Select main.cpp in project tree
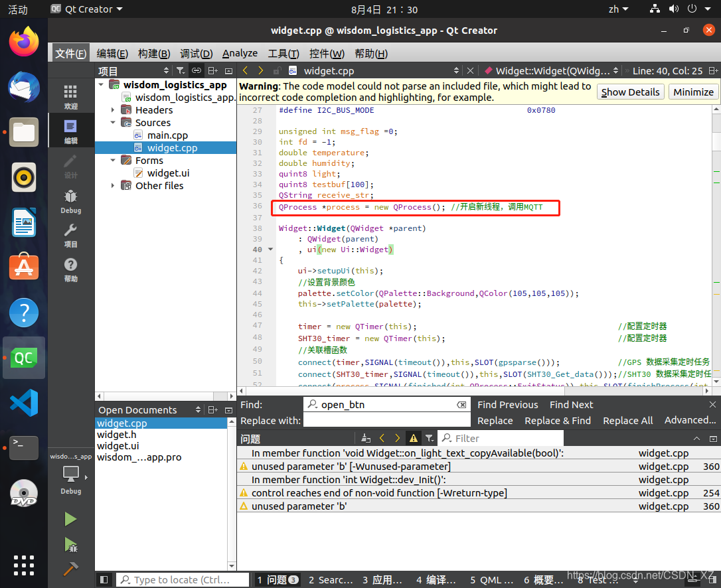721x588 pixels. click(167, 135)
